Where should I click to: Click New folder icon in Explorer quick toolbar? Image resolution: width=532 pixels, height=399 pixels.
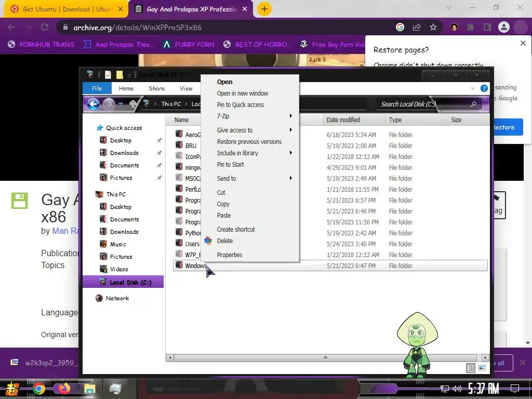tap(119, 75)
